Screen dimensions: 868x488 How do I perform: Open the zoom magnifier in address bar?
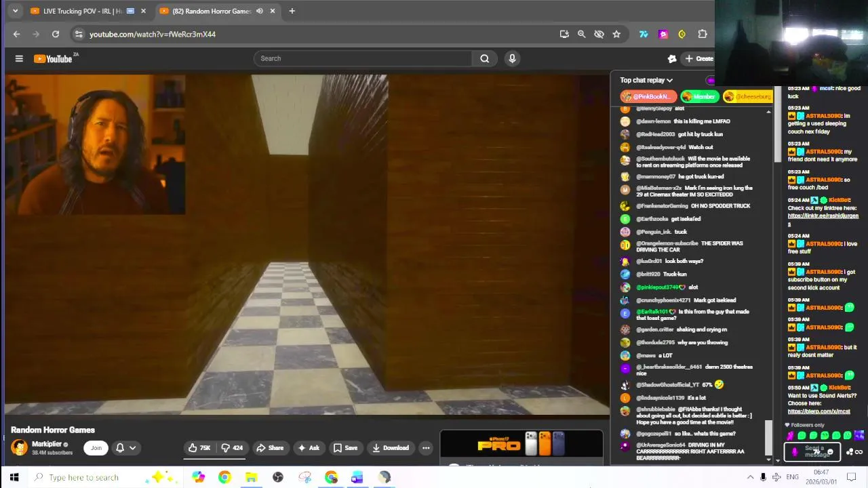pyautogui.click(x=581, y=34)
